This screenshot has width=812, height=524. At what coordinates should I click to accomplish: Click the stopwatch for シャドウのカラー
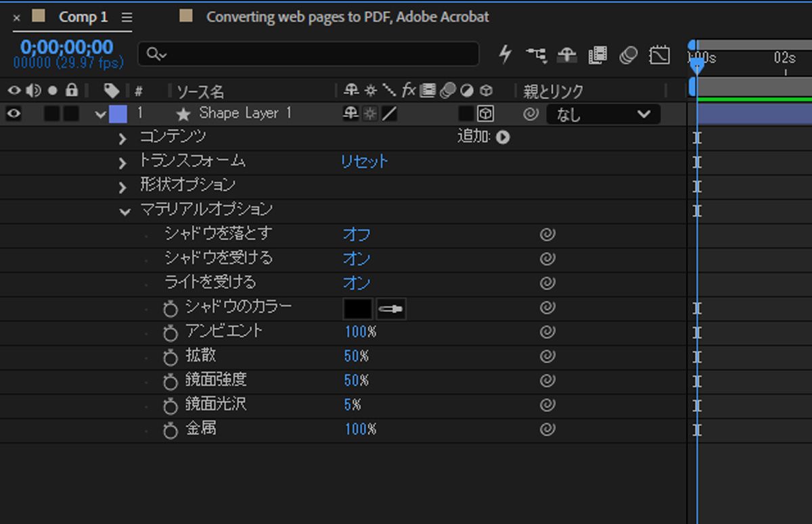click(170, 309)
